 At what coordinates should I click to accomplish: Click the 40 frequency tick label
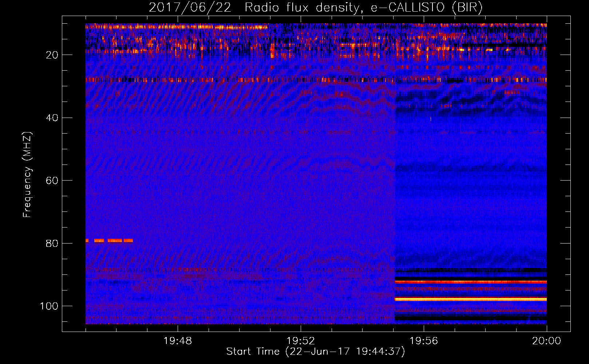(x=52, y=118)
